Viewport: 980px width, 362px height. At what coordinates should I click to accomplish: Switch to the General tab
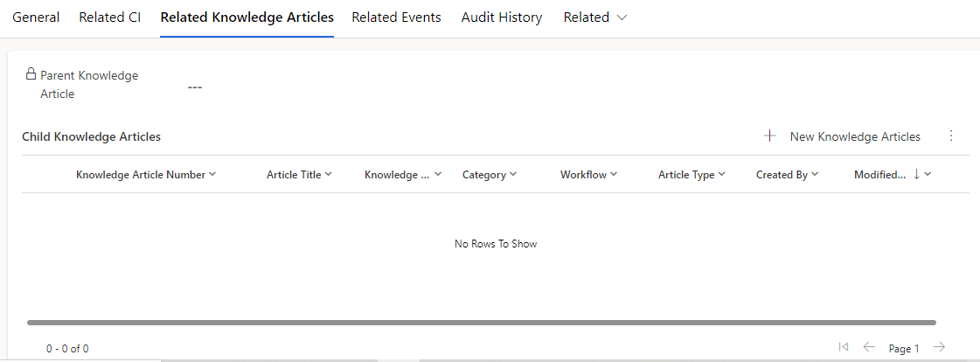point(36,17)
